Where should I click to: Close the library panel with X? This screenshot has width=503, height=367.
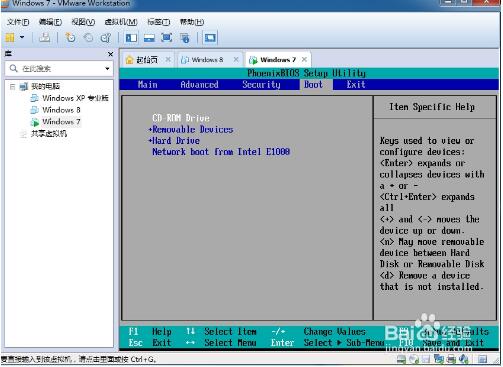[x=110, y=54]
